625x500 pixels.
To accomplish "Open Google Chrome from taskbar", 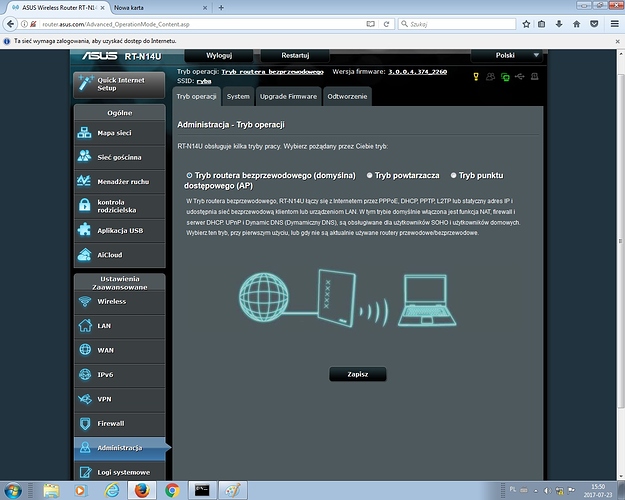I will click(172, 490).
